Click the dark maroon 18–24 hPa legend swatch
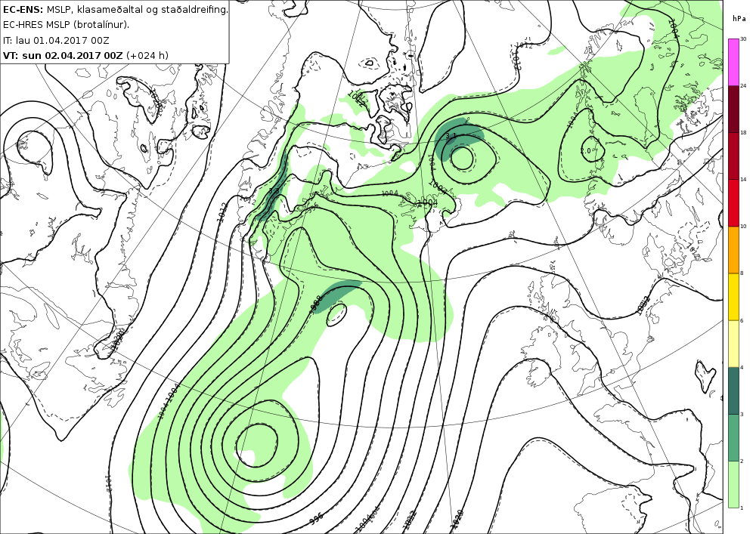This screenshot has width=756, height=534. tap(733, 110)
